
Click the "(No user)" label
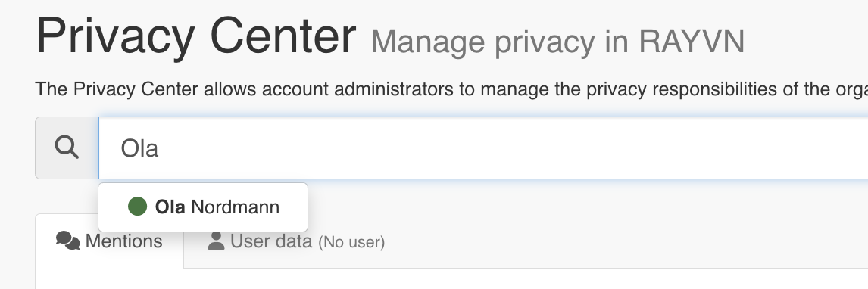[x=351, y=242]
